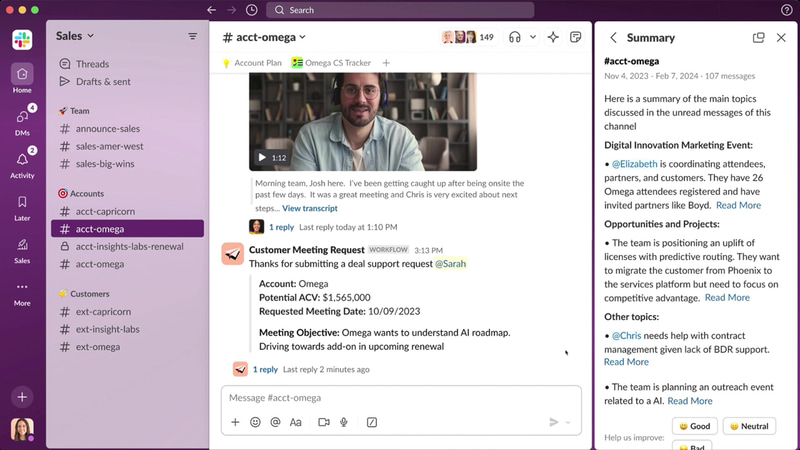Toggle text formatting Aa icon
Image resolution: width=800 pixels, height=450 pixels.
coord(295,422)
